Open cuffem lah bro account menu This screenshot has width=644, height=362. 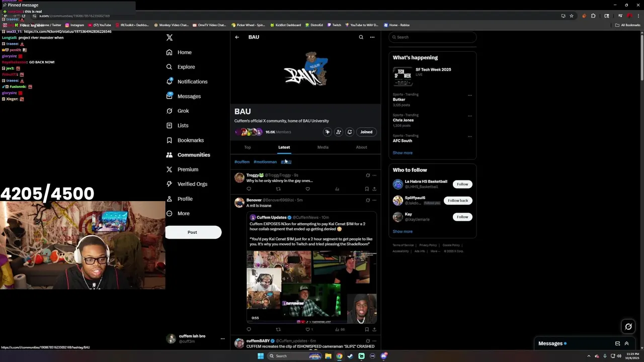coord(195,339)
